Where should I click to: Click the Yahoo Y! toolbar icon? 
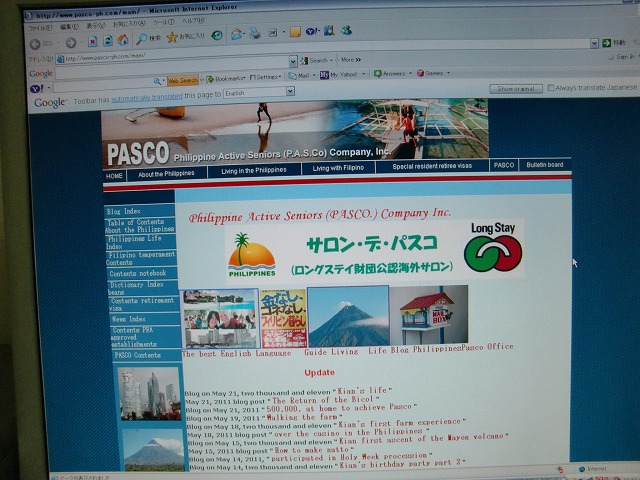tap(311, 31)
